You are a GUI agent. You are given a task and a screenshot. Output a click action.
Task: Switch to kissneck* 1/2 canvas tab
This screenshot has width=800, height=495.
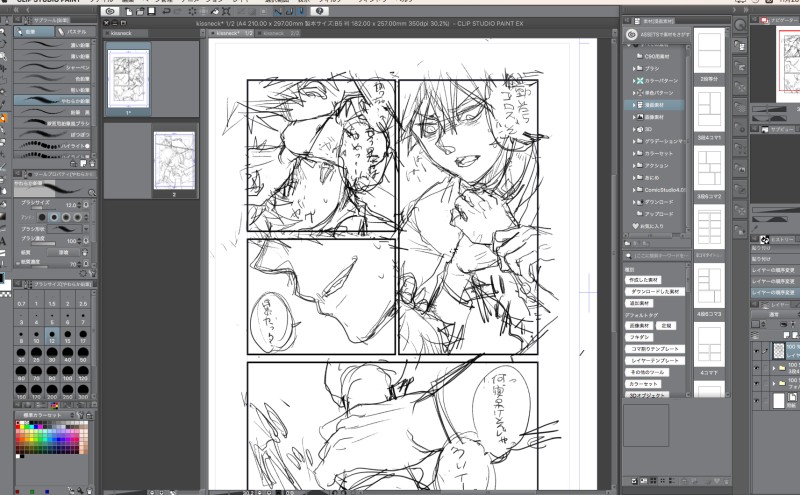pos(232,33)
